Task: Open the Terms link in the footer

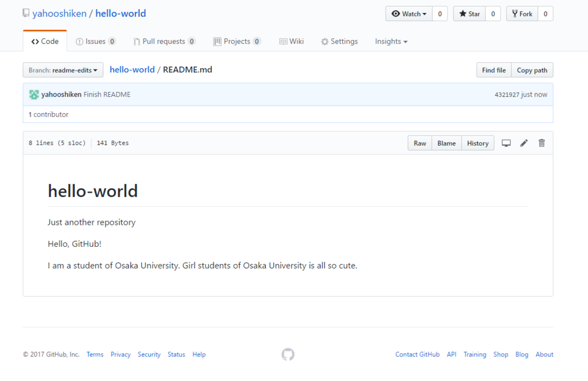Action: [x=95, y=355]
